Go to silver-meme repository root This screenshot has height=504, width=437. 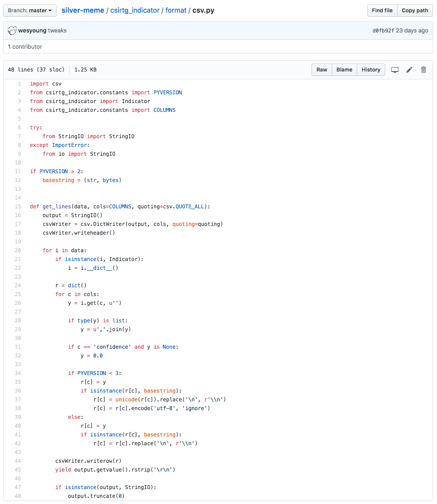tap(82, 10)
